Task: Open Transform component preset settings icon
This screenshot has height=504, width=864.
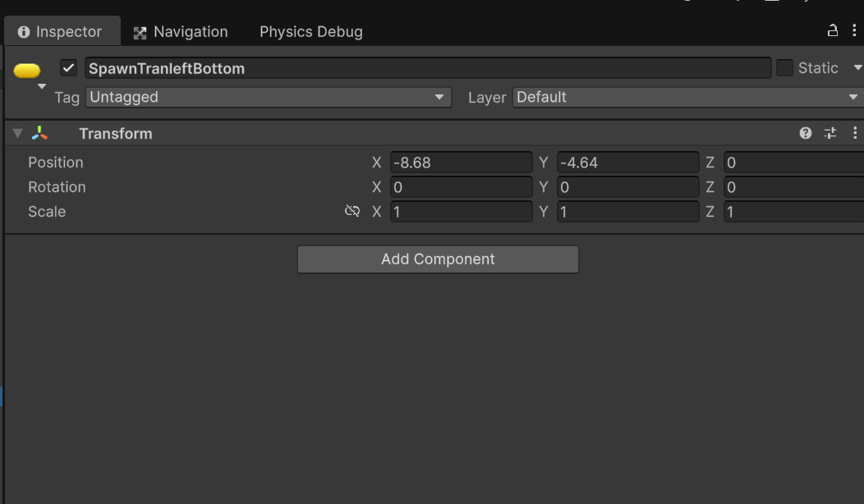Action: point(830,133)
